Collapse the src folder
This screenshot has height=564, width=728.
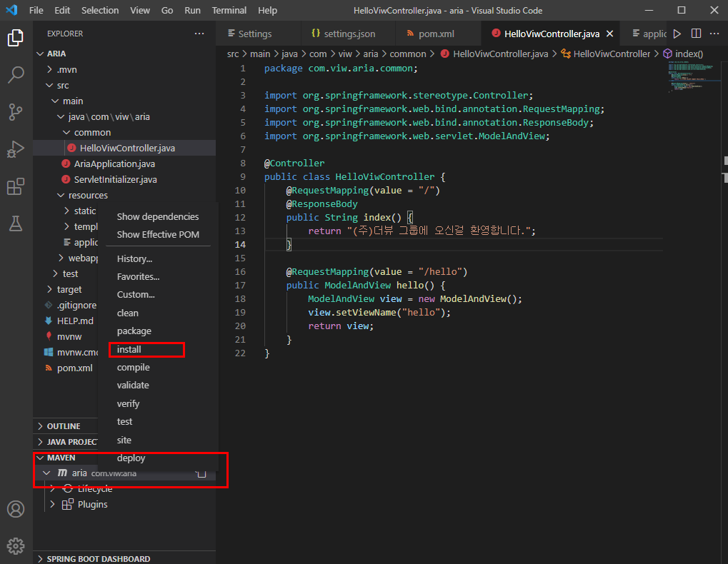click(50, 86)
